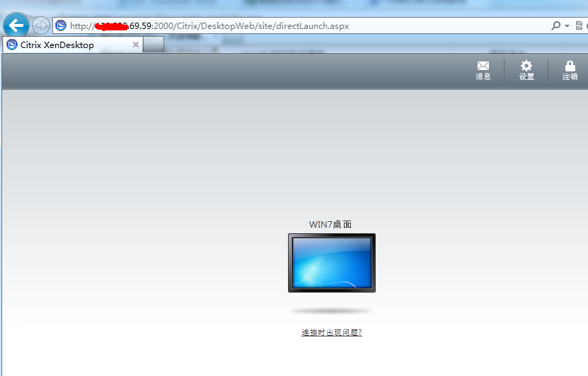Close the Citrix XenDesktop tab

click(x=136, y=45)
